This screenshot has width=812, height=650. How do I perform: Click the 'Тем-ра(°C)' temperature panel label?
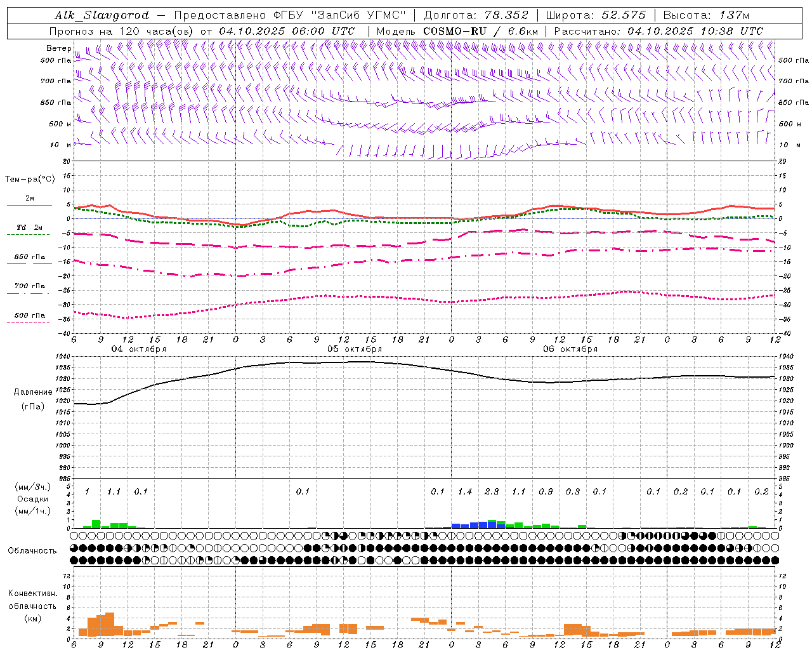[x=30, y=180]
